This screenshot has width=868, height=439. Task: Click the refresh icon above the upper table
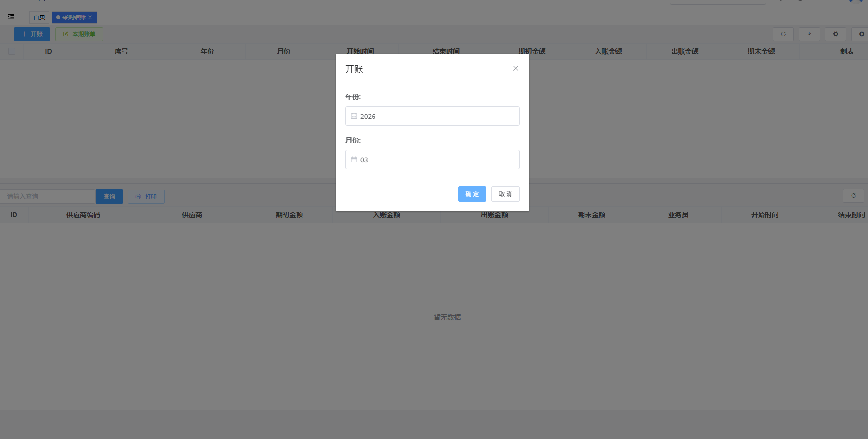pos(783,34)
